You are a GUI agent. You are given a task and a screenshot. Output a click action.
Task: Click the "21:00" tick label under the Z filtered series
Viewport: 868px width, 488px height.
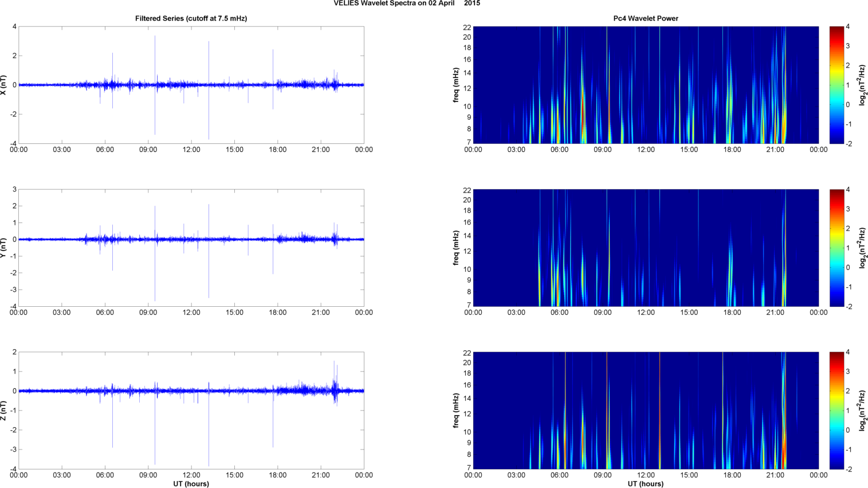(321, 475)
